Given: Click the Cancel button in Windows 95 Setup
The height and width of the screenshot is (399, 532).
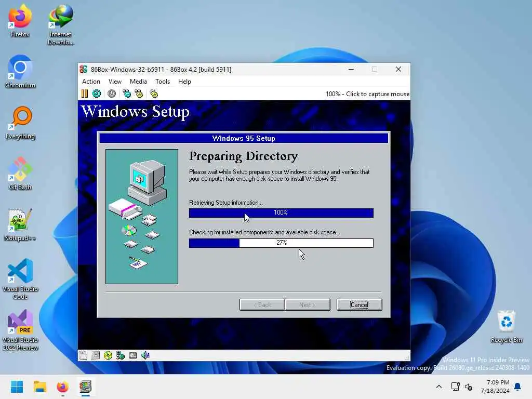Looking at the screenshot, I should (x=360, y=304).
